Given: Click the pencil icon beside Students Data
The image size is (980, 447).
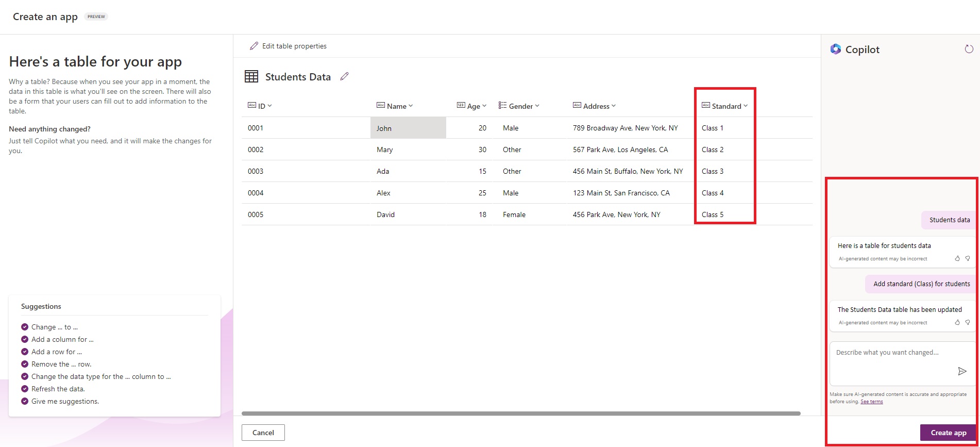Looking at the screenshot, I should [x=344, y=76].
